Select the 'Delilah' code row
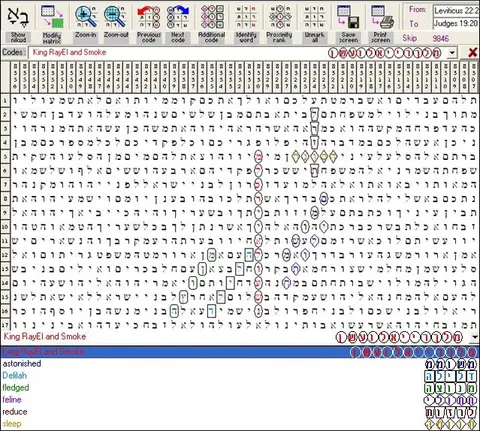This screenshot has width=480, height=431. pos(240,376)
